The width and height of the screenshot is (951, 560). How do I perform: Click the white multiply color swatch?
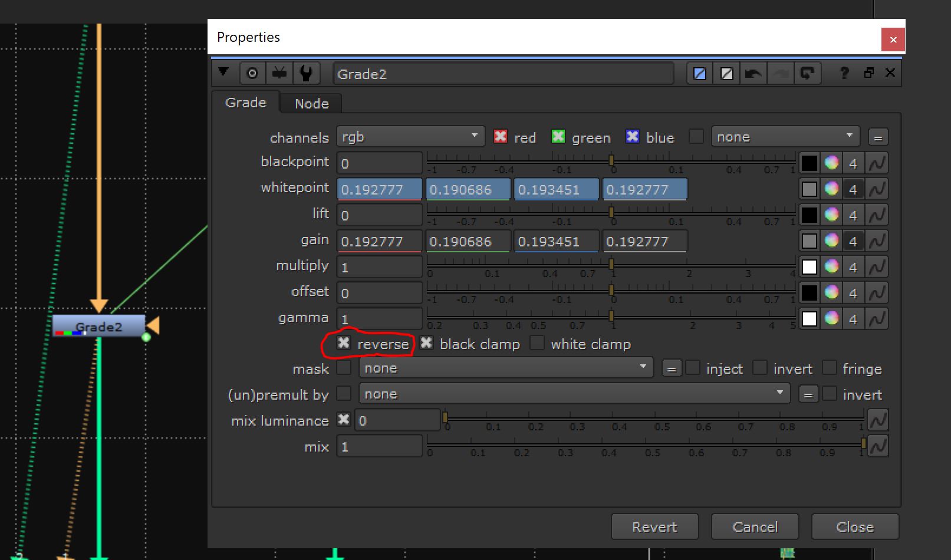pyautogui.click(x=809, y=267)
